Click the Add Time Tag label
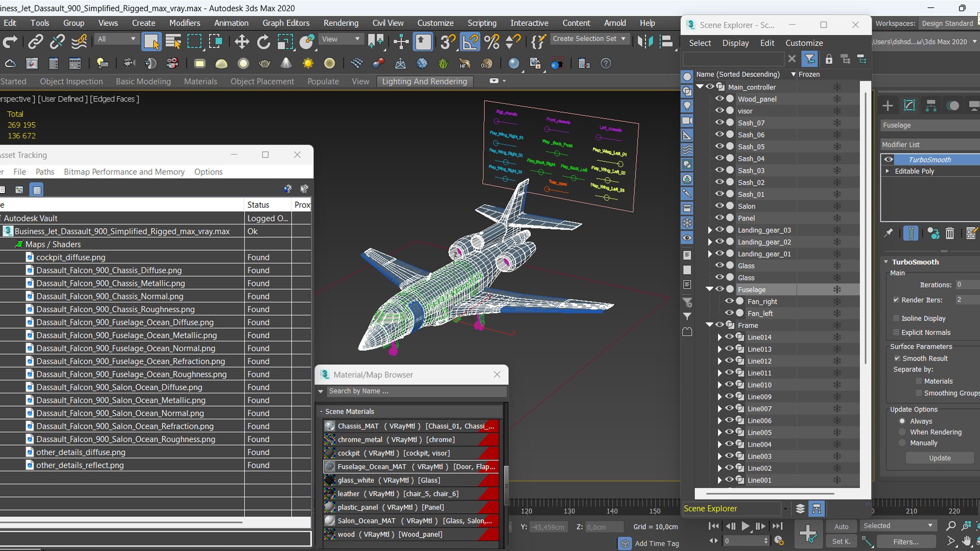The height and width of the screenshot is (551, 980). click(x=657, y=544)
